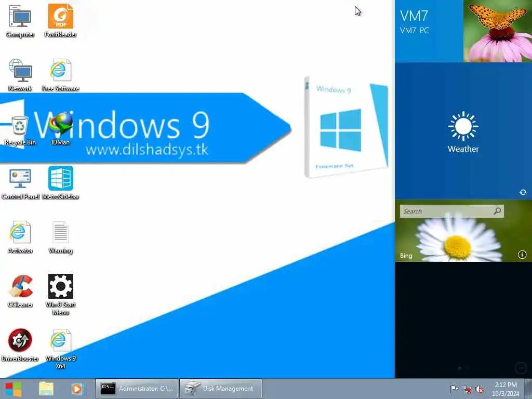Click the Bing search magnifier icon
The image size is (532, 399).
click(x=497, y=211)
